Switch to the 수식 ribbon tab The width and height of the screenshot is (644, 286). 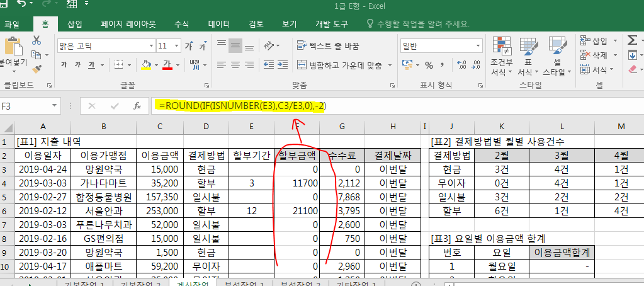click(181, 24)
